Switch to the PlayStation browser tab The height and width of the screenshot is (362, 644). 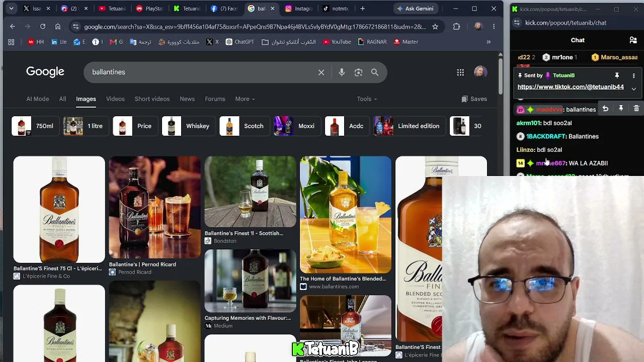coord(150,9)
